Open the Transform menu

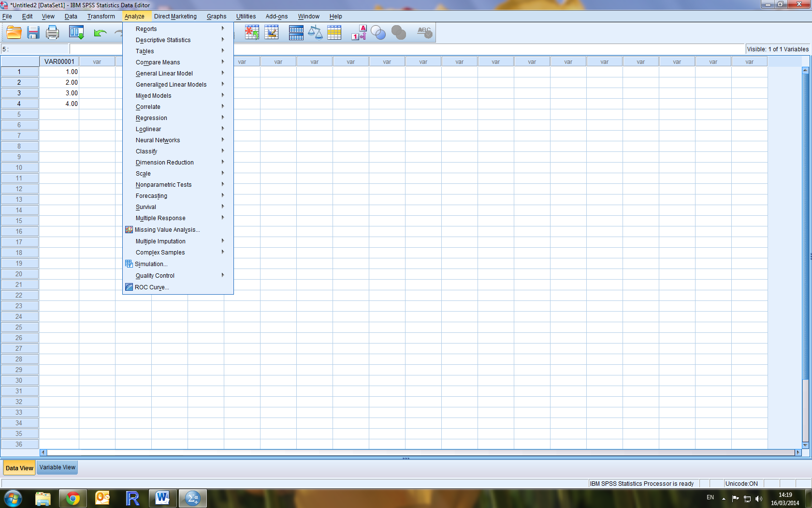101,16
